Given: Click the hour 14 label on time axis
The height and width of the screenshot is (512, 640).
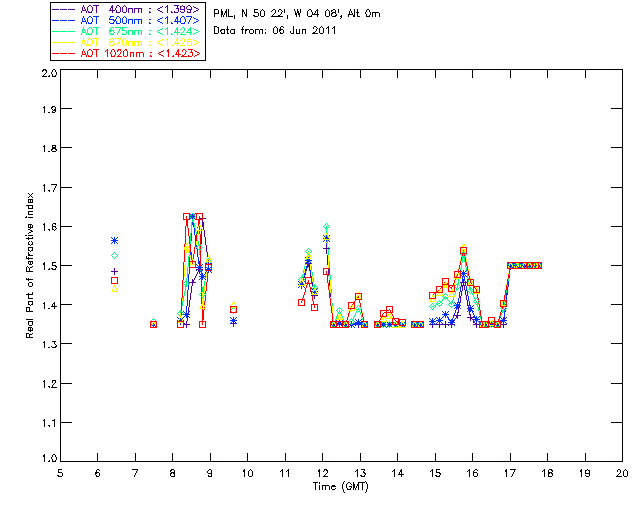Looking at the screenshot, I should click(x=398, y=473).
